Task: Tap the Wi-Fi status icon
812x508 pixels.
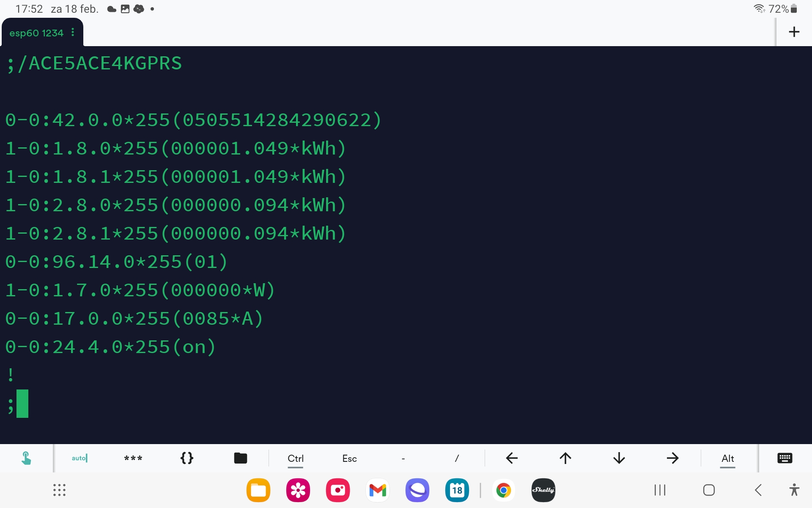Action: (x=760, y=8)
